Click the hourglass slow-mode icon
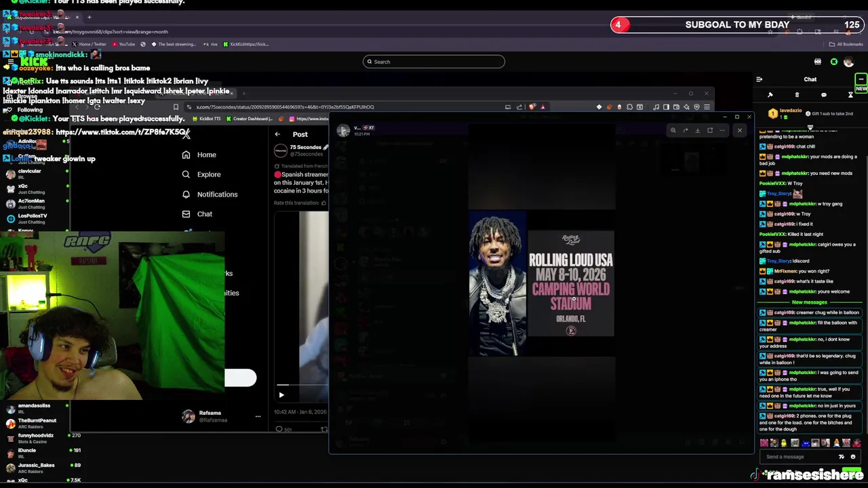Image resolution: width=868 pixels, height=488 pixels. coord(850,95)
